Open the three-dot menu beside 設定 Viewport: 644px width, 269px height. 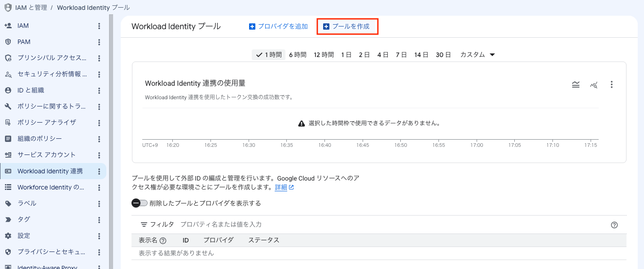point(99,236)
